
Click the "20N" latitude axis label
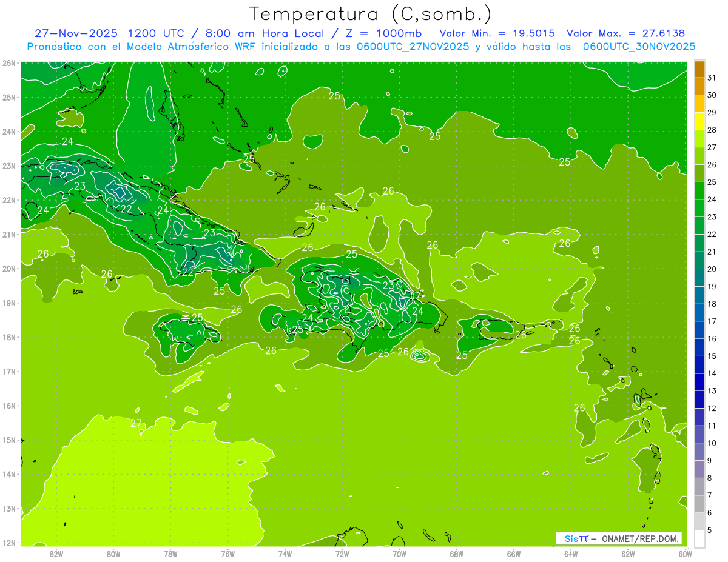pyautogui.click(x=8, y=269)
